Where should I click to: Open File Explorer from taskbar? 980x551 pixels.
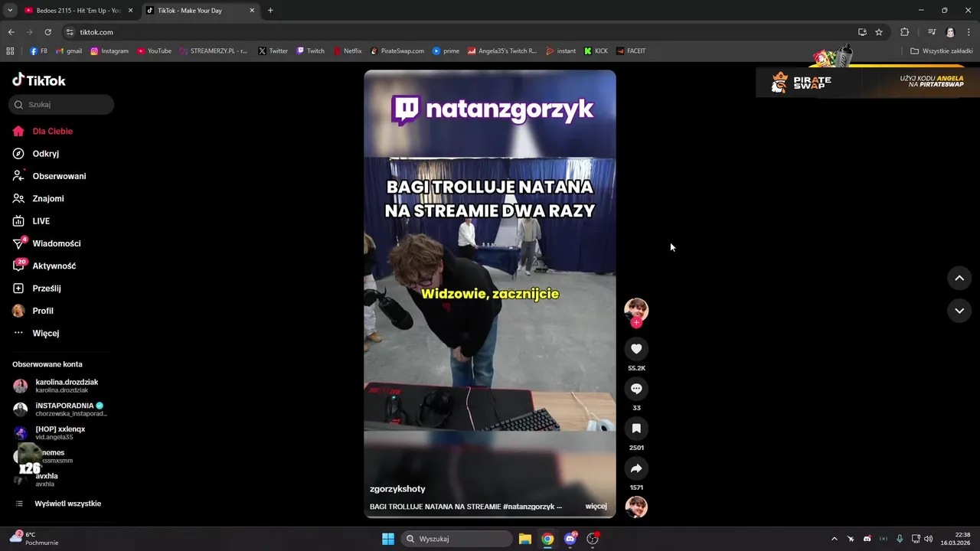[525, 539]
